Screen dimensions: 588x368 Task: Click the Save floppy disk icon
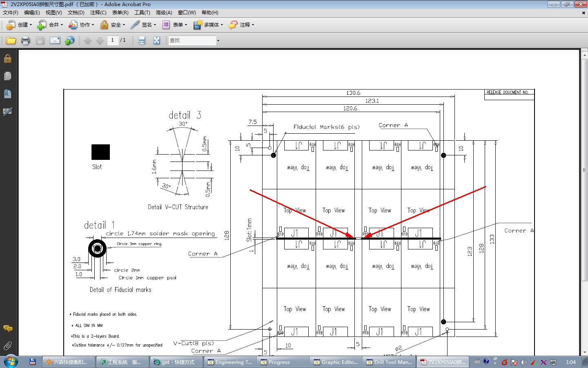pos(40,40)
